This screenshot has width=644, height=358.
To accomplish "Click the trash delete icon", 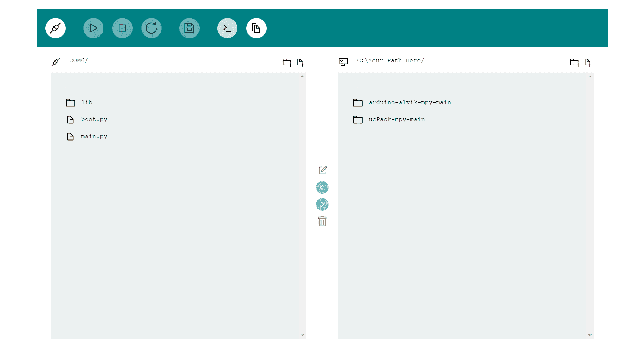I will point(322,221).
